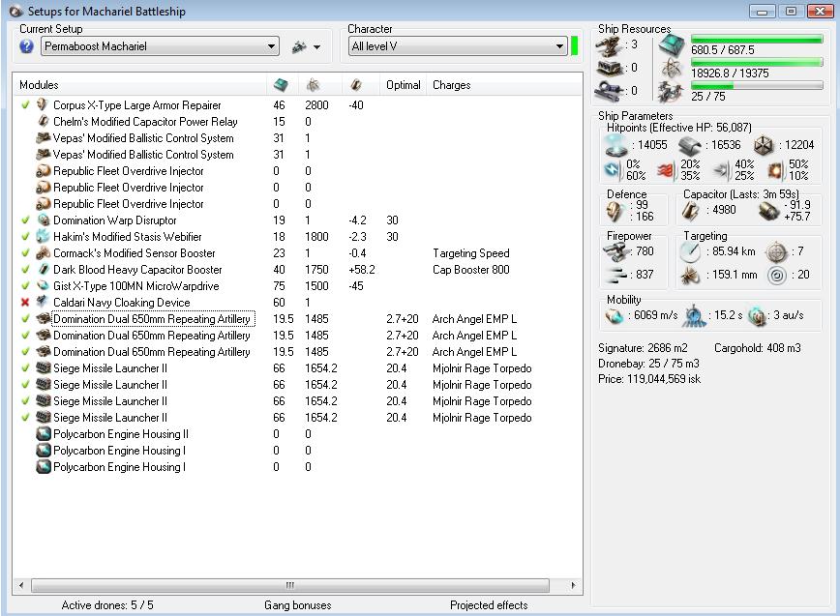Click Targeting Speed script charge text
This screenshot has width=840, height=616.
[x=471, y=253]
